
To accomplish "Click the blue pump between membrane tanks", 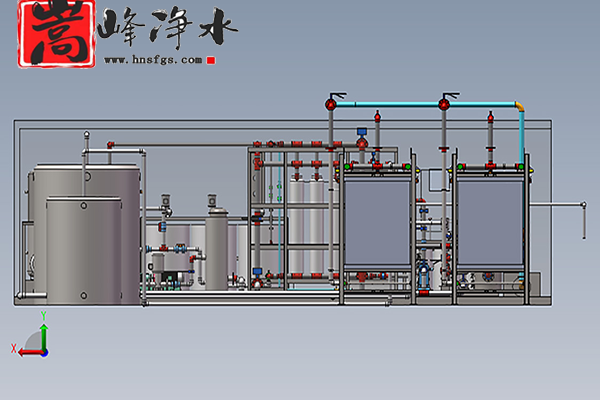I will point(421,272).
